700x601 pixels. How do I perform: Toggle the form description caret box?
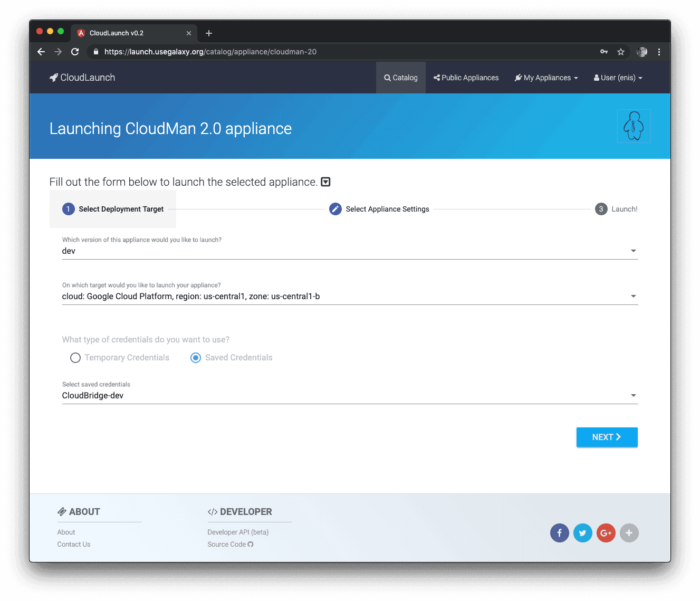click(x=325, y=182)
